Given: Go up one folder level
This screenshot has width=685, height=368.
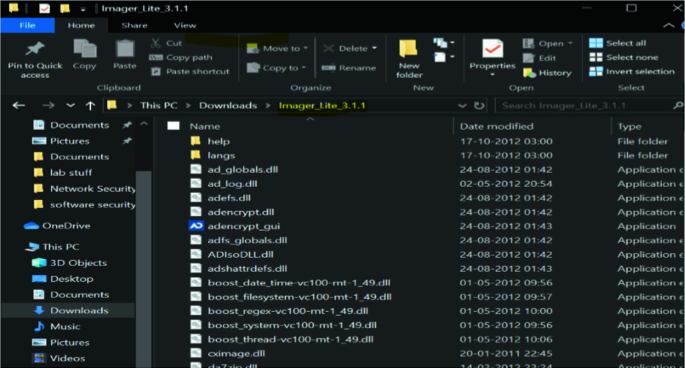Looking at the screenshot, I should tap(90, 105).
